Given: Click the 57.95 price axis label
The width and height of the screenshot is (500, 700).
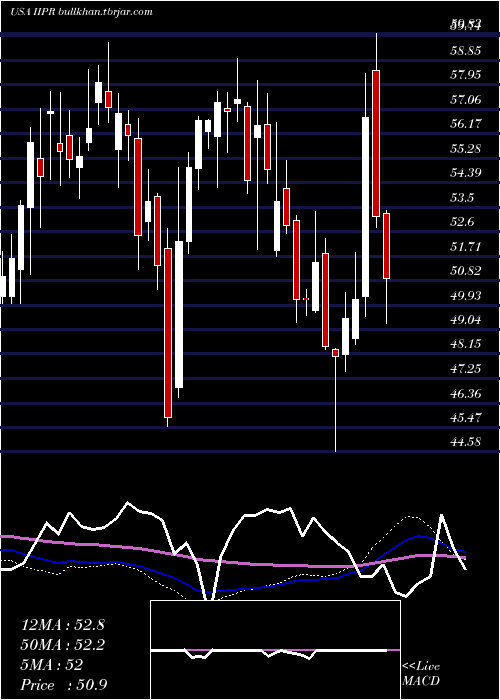Looking at the screenshot, I should tap(465, 74).
